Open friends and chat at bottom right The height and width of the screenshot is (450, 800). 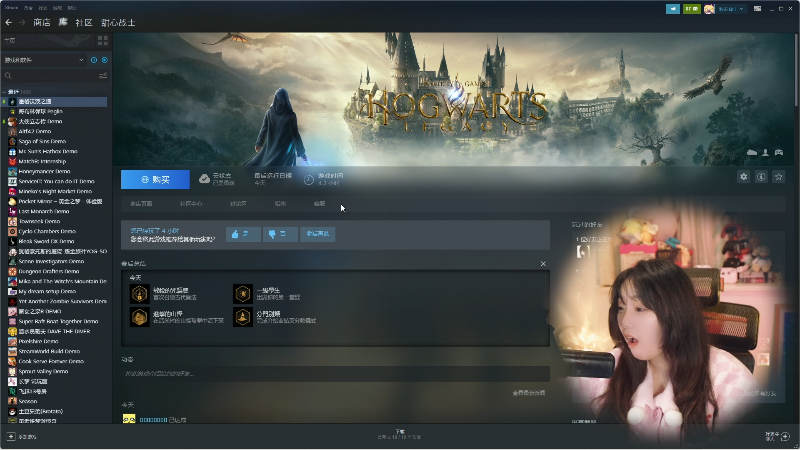[778, 436]
